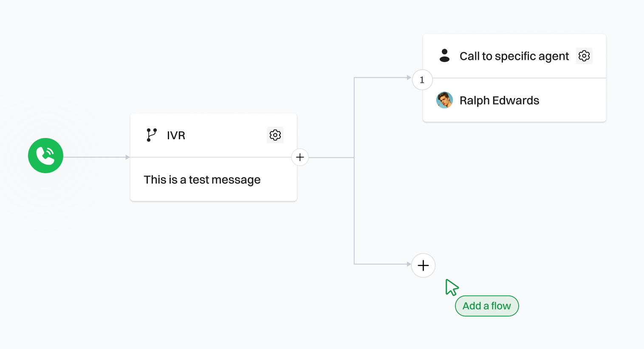Click the green incoming call start icon
The height and width of the screenshot is (349, 644).
(45, 155)
